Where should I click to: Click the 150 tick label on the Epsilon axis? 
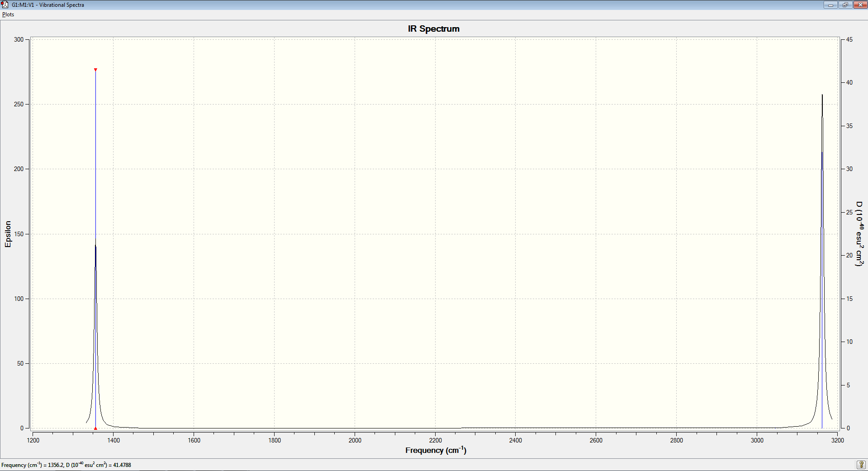(19, 234)
